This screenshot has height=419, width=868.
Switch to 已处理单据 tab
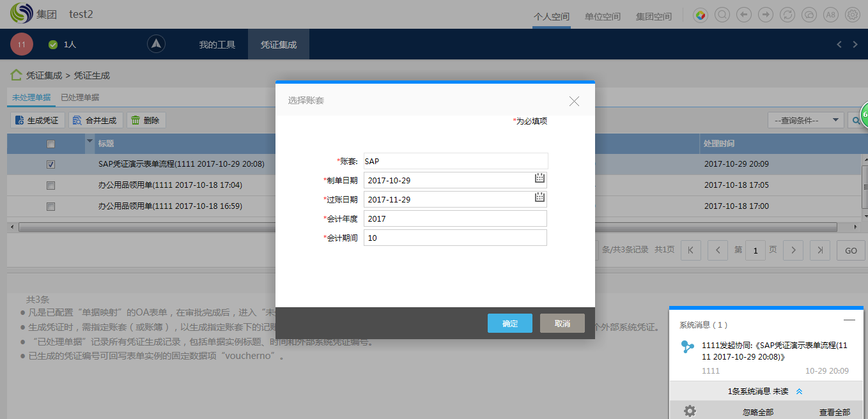coord(80,98)
